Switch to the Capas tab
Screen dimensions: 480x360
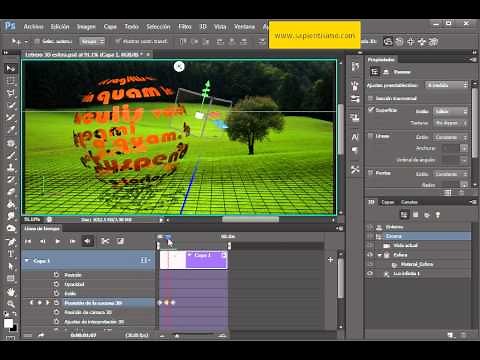coord(387,202)
